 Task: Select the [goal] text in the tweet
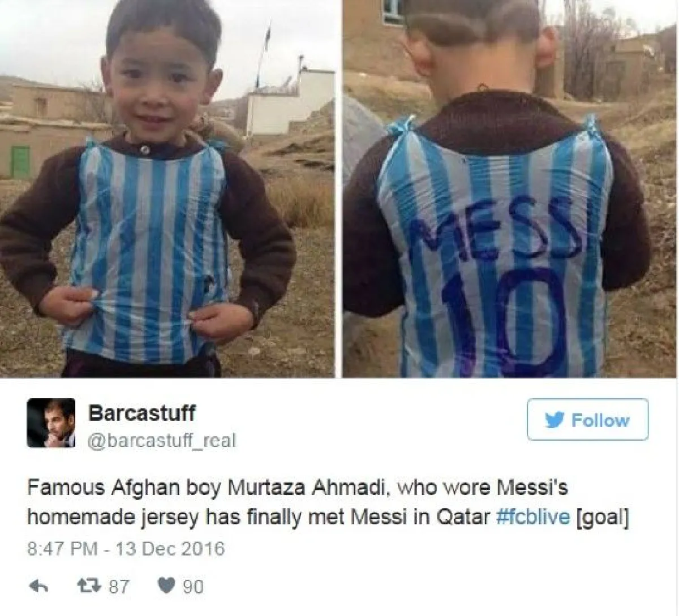point(602,518)
